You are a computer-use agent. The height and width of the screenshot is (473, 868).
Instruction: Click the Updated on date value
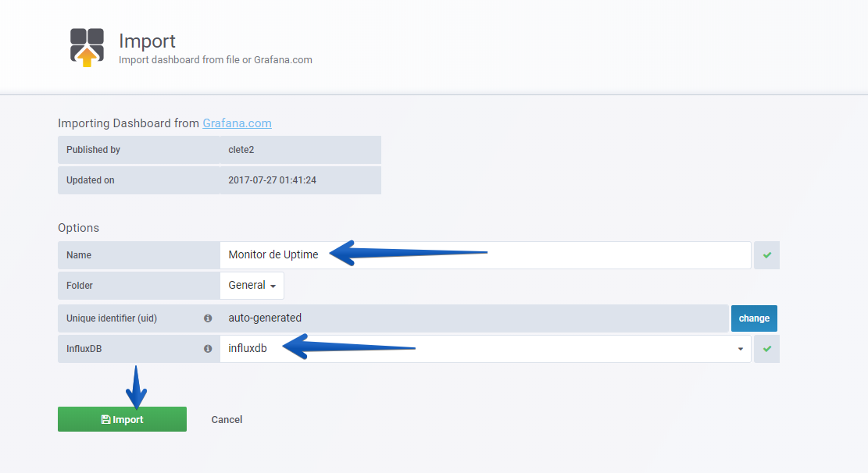[273, 180]
